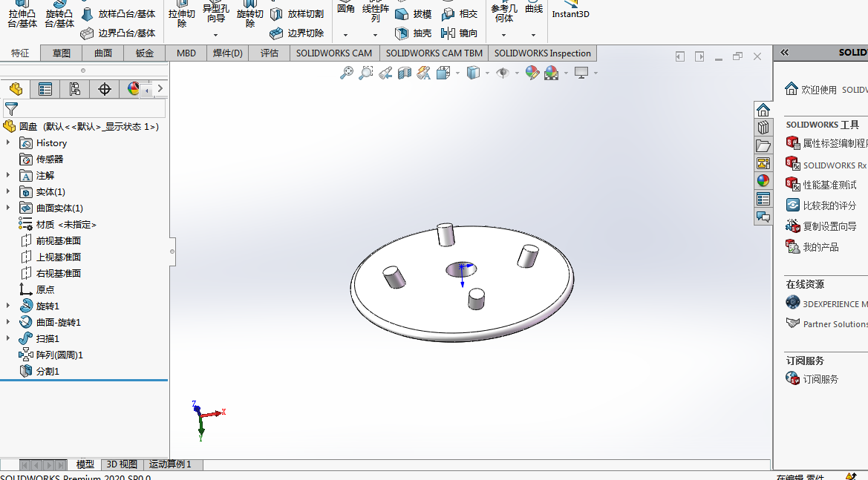
Task: Toggle the Instant3D button
Action: point(571,11)
